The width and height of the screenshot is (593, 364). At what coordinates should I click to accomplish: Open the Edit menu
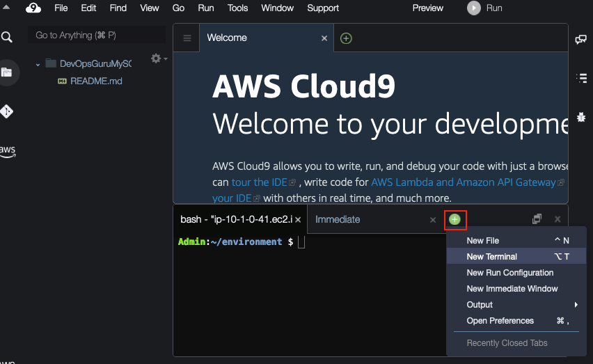(x=88, y=8)
